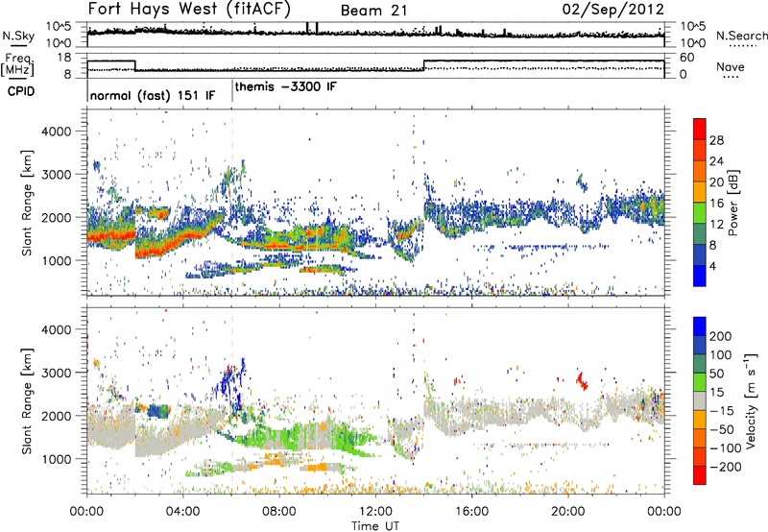Click the "28" label on Power colorbar

[716, 140]
